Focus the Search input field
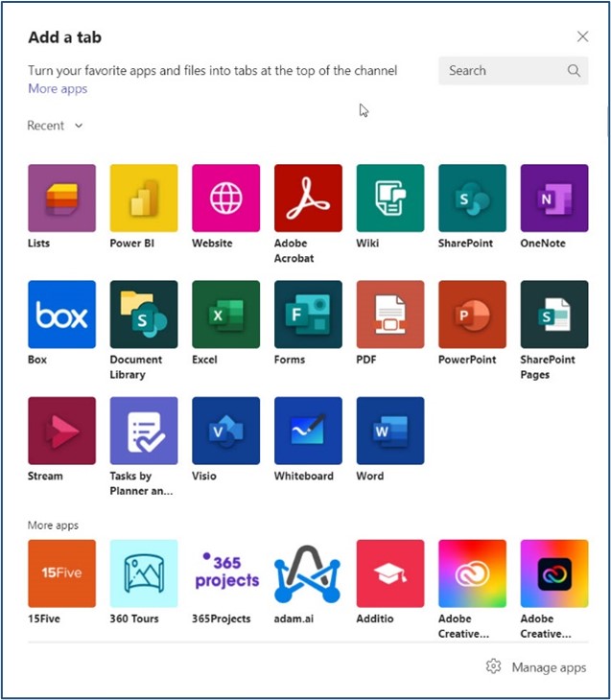 pos(513,71)
